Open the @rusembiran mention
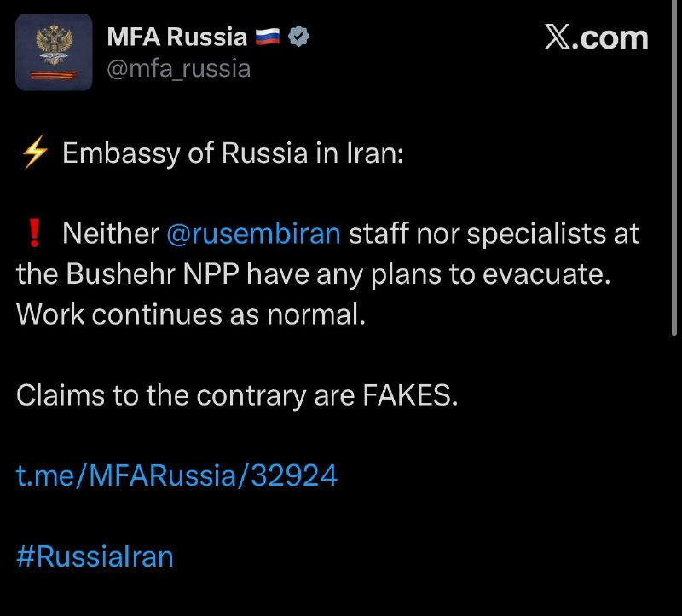The height and width of the screenshot is (616, 682). point(253,233)
